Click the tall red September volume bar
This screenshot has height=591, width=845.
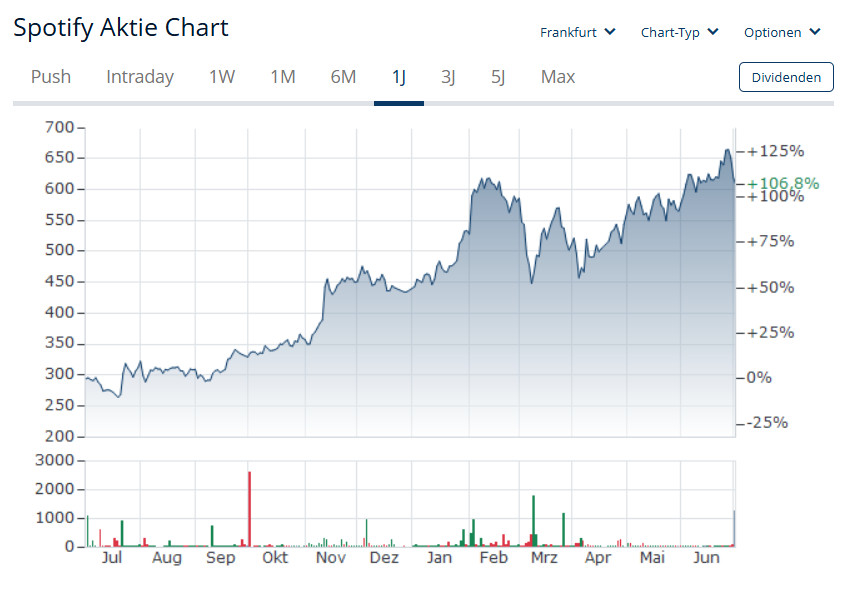pos(250,509)
